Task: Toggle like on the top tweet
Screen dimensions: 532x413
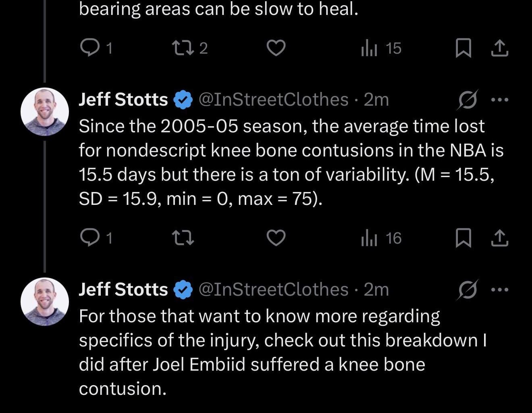Action: point(276,48)
